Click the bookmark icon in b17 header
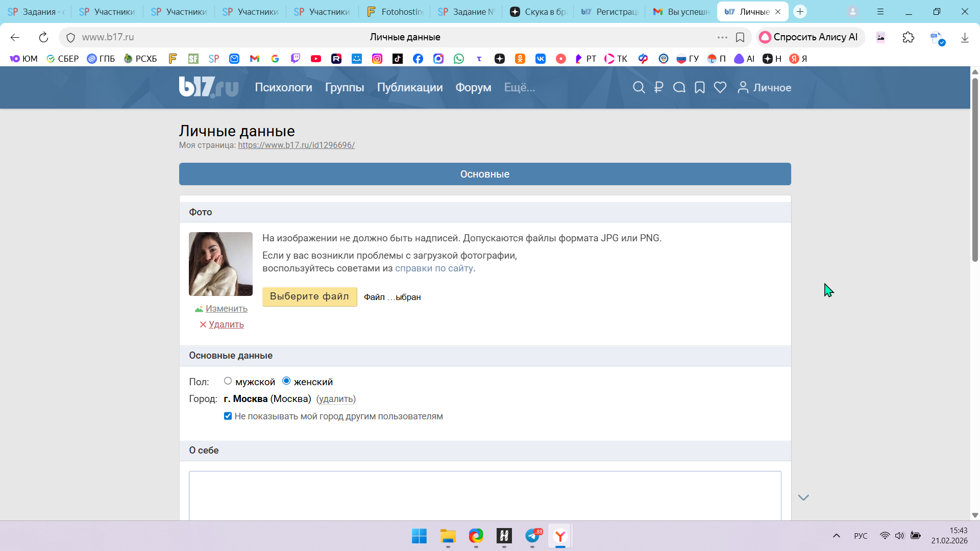 click(x=700, y=88)
